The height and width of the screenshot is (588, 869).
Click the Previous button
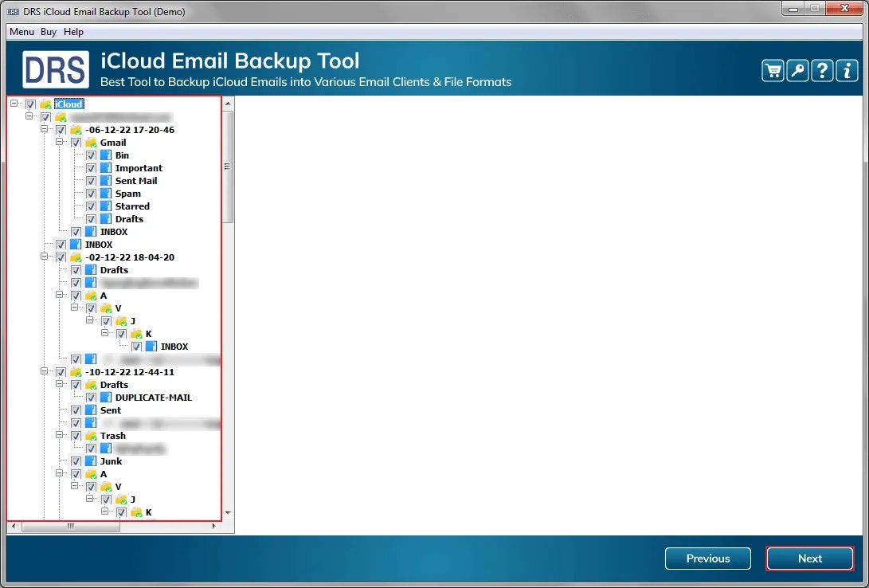click(708, 559)
